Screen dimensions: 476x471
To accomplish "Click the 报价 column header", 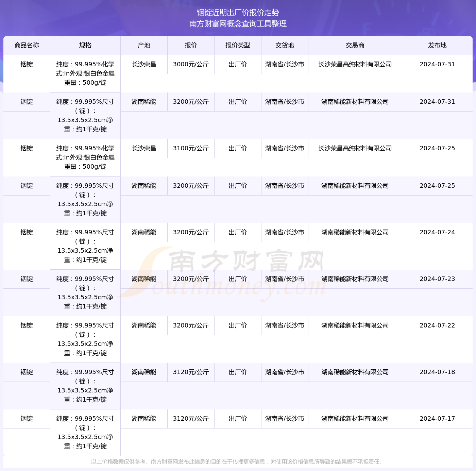I will [x=191, y=45].
